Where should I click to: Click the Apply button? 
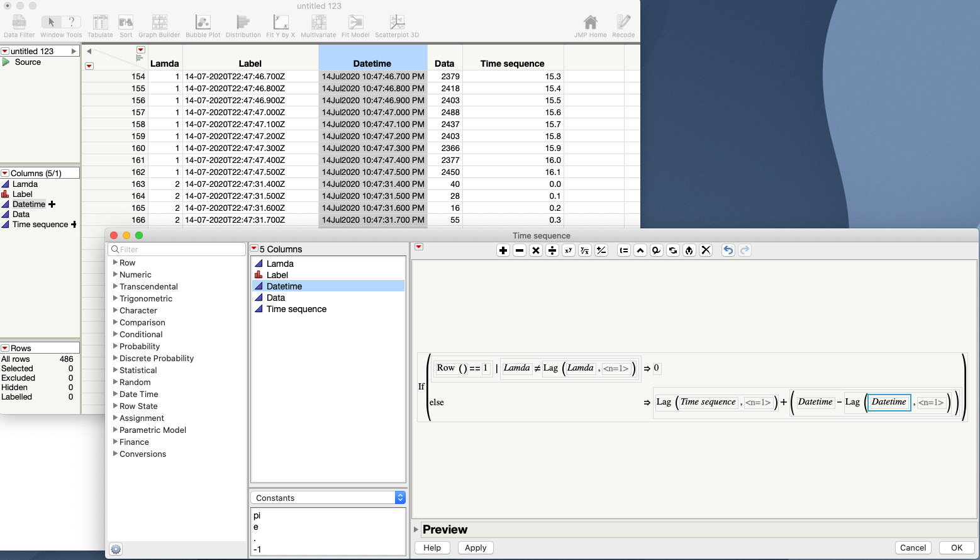click(x=476, y=547)
